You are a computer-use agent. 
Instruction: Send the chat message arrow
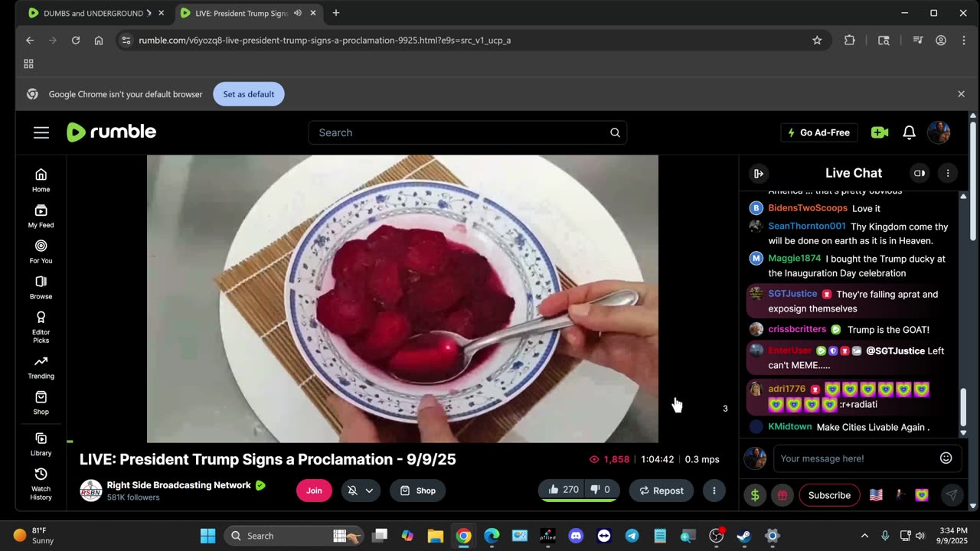[952, 495]
